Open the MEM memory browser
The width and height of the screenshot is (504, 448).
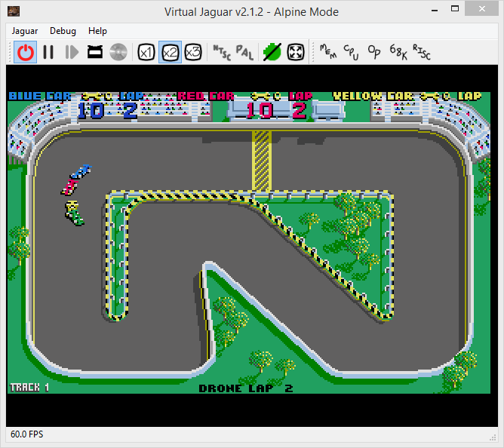(328, 52)
